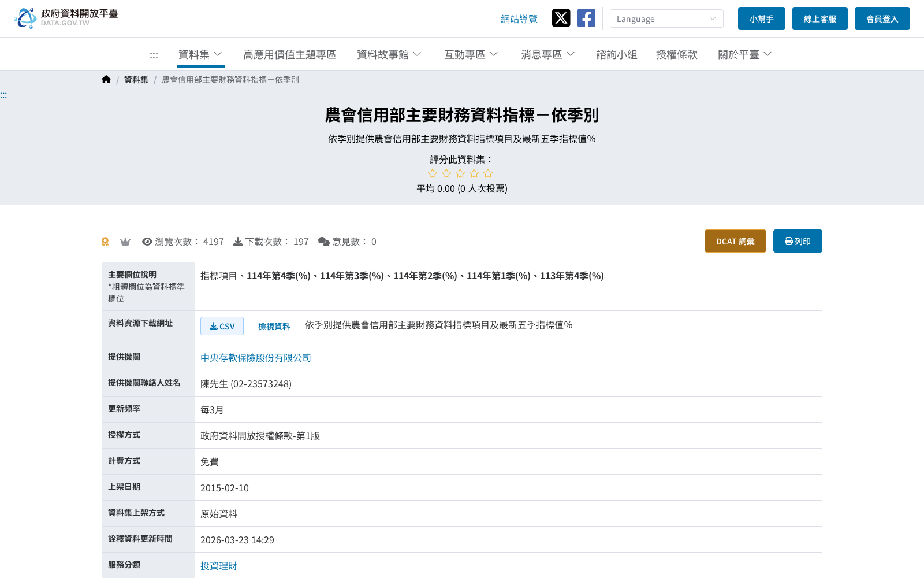
Task: Click the 原始資料 value
Action: click(x=219, y=514)
